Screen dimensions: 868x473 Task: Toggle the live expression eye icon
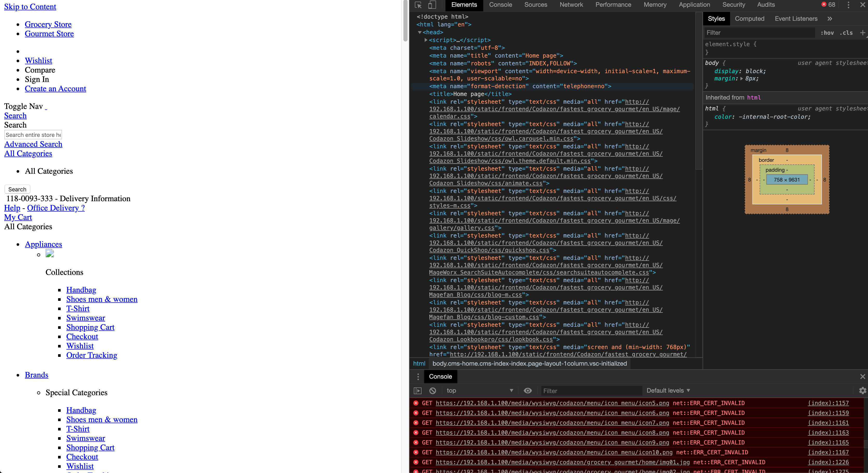pyautogui.click(x=528, y=390)
